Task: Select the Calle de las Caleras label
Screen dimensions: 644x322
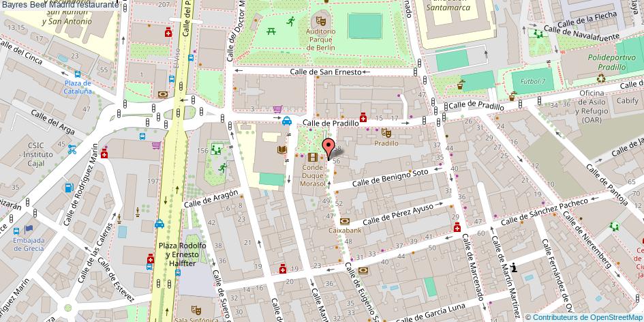Action: [95, 252]
